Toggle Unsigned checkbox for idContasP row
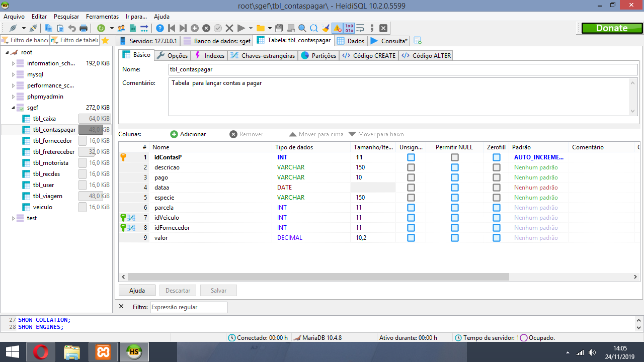The width and height of the screenshot is (644, 362). (411, 157)
